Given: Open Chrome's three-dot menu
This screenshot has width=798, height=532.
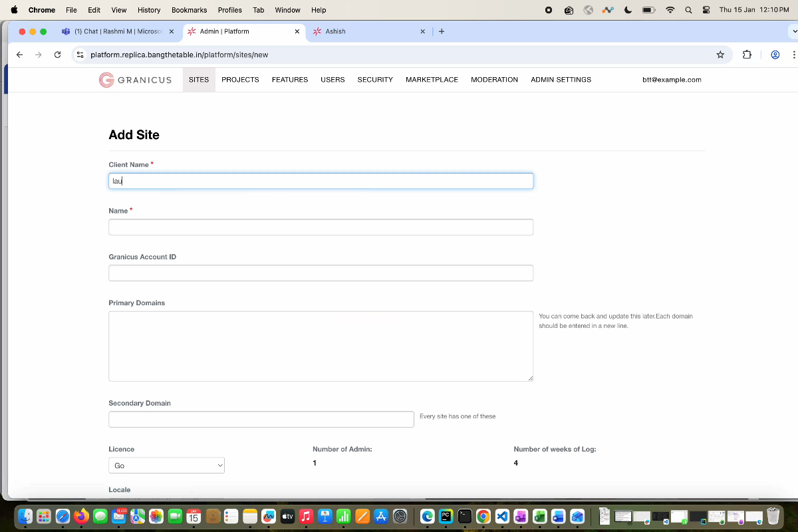Looking at the screenshot, I should [x=793, y=55].
